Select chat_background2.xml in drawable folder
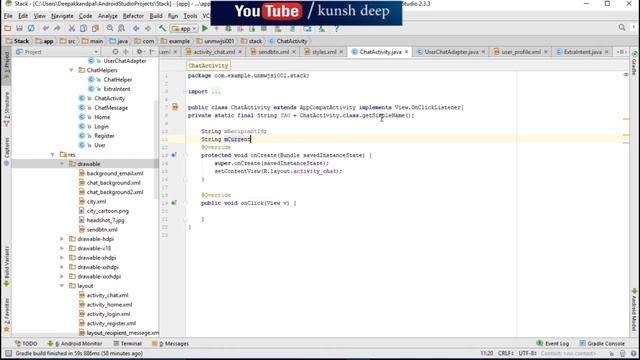Screen dimensions: 640x360 pyautogui.click(x=115, y=192)
